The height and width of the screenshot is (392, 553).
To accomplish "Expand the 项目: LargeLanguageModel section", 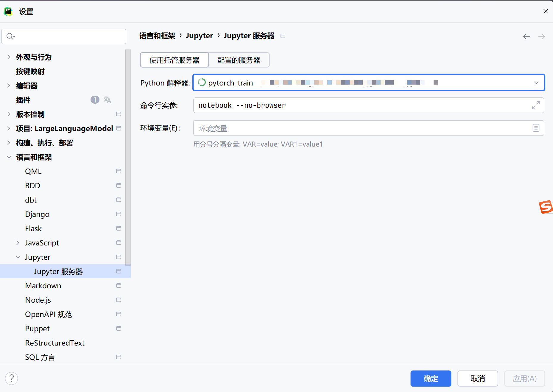I will click(x=9, y=128).
